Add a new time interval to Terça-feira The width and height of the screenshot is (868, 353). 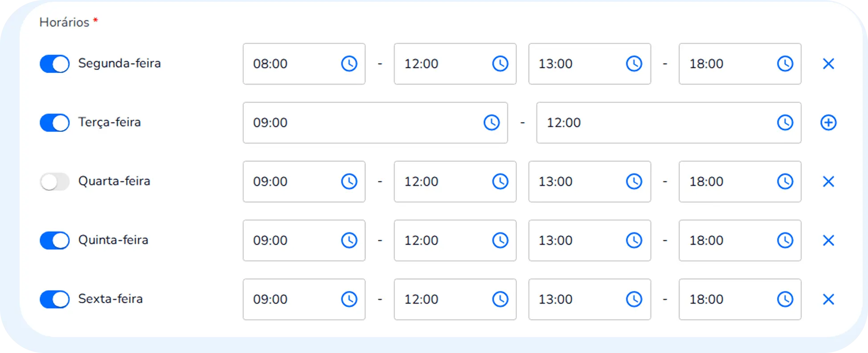tap(827, 123)
